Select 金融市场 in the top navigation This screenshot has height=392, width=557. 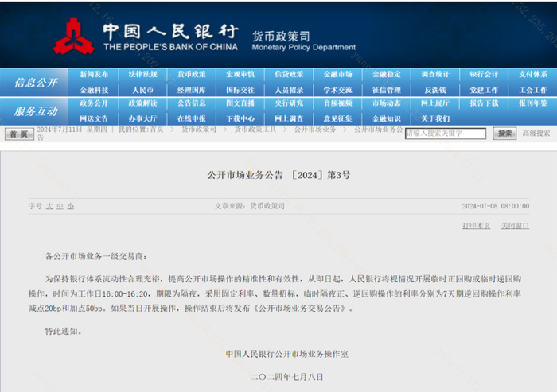(x=338, y=74)
